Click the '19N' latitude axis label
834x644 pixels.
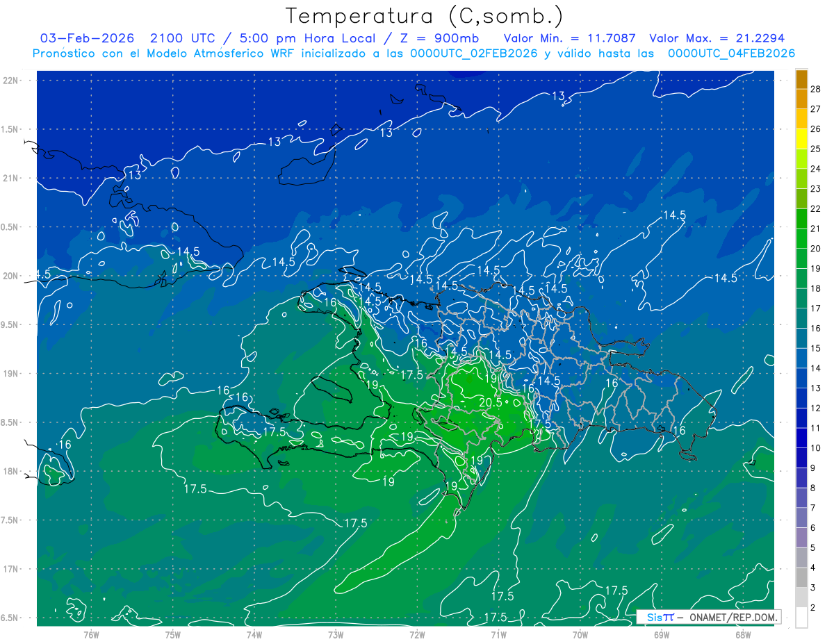(10, 374)
